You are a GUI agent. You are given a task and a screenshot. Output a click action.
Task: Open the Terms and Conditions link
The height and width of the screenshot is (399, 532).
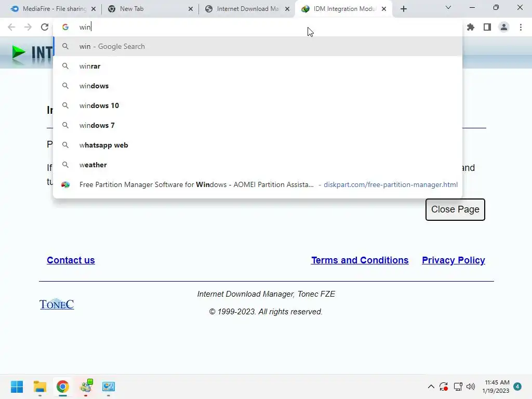(360, 260)
